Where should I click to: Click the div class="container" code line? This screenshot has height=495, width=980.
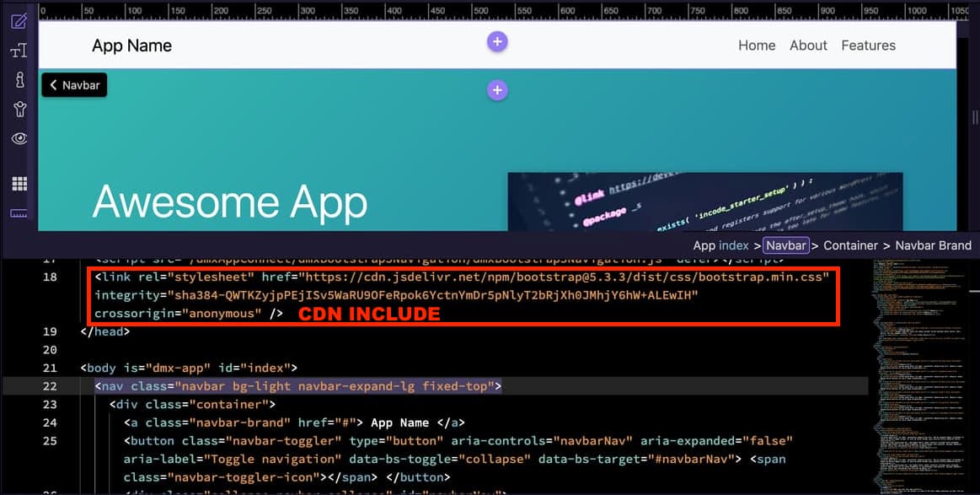click(x=192, y=404)
